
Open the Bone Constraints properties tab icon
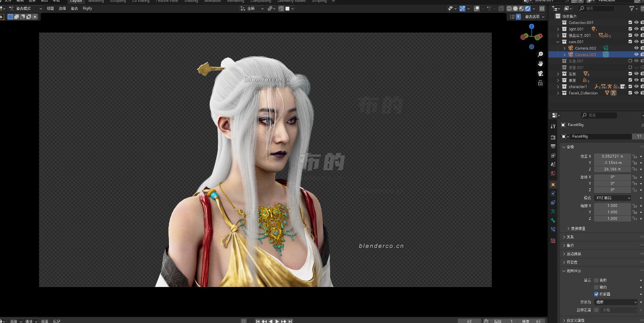click(x=553, y=230)
